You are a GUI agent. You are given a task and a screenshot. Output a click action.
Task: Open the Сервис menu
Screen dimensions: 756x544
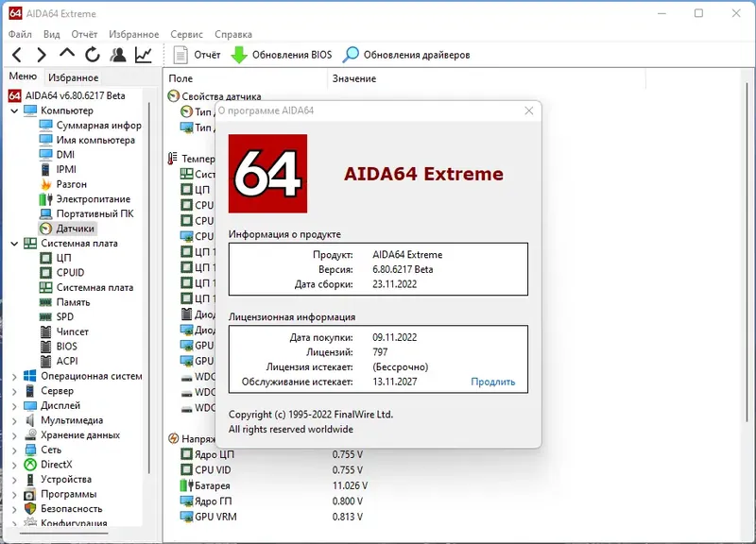pyautogui.click(x=186, y=34)
